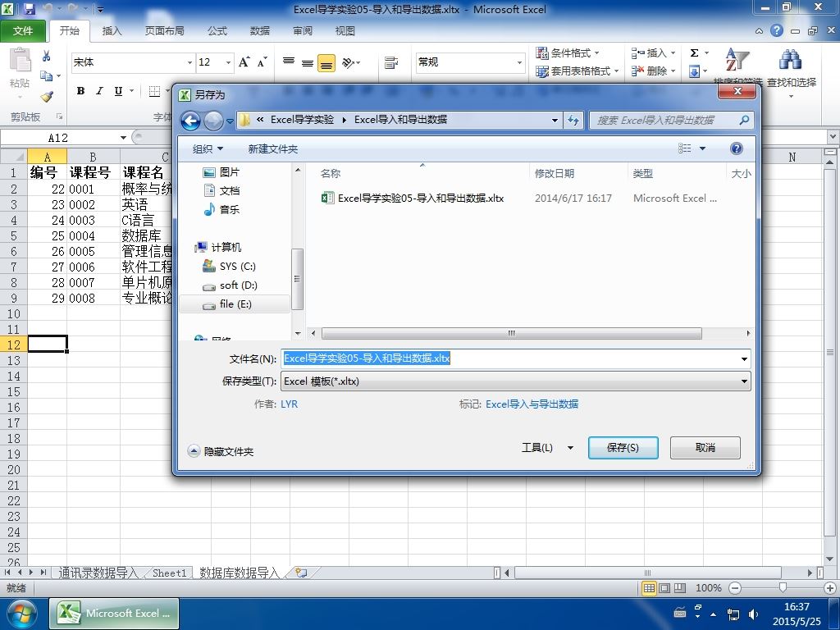Click the Copy icon in the clipboard group
The width and height of the screenshot is (840, 630).
47,76
